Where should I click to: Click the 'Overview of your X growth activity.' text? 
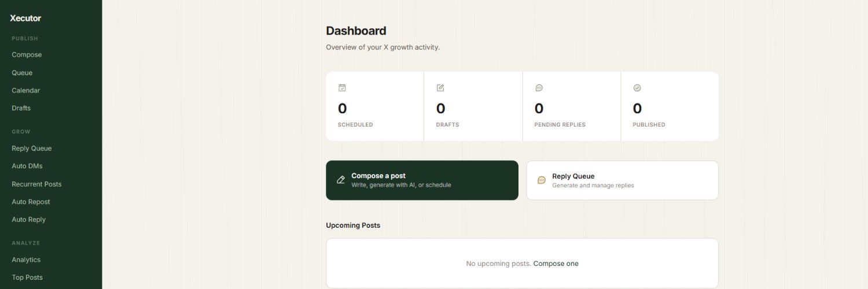tap(382, 47)
